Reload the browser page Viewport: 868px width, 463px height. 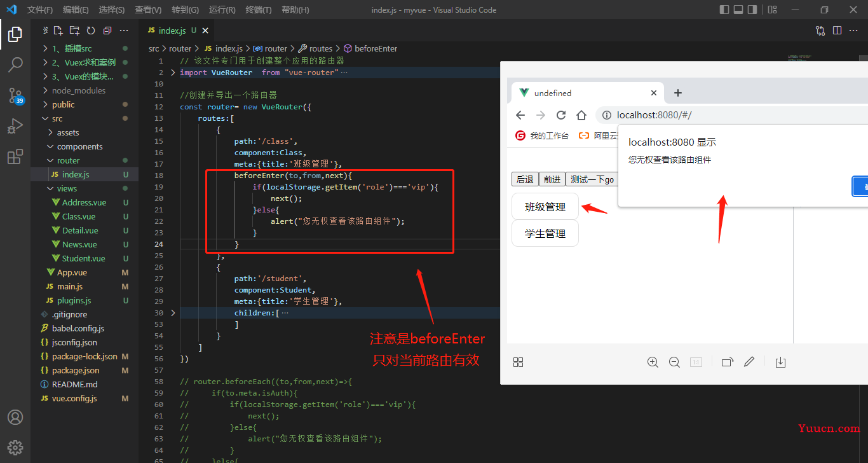click(561, 115)
